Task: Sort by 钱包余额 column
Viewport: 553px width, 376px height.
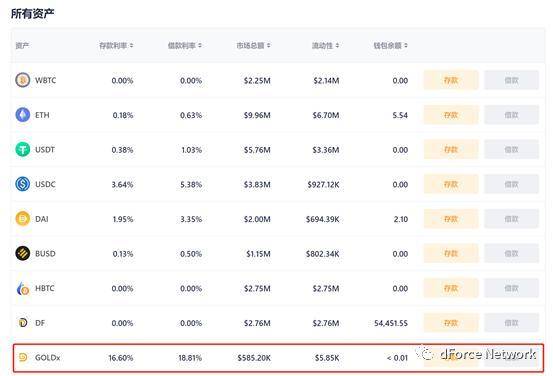Action: tap(390, 46)
